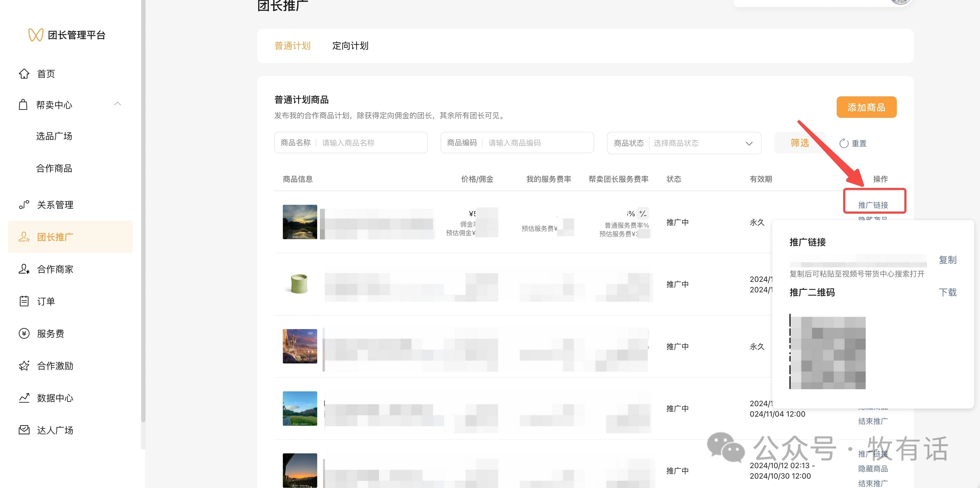The height and width of the screenshot is (488, 980).
Task: Click the 价格/佣金 column header
Action: pyautogui.click(x=477, y=179)
